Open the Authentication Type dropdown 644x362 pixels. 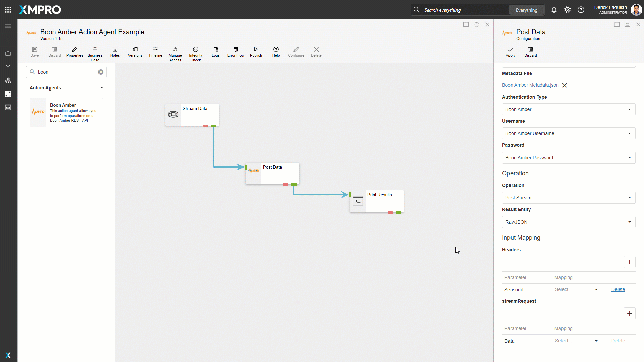click(x=568, y=109)
